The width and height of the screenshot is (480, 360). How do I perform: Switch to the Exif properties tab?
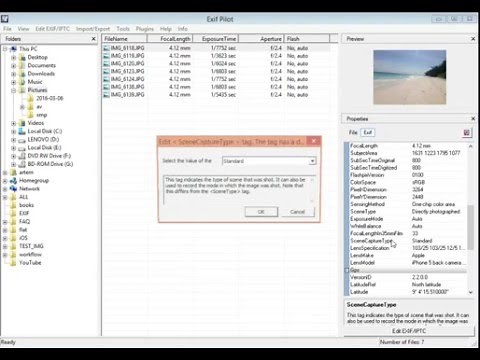point(367,133)
